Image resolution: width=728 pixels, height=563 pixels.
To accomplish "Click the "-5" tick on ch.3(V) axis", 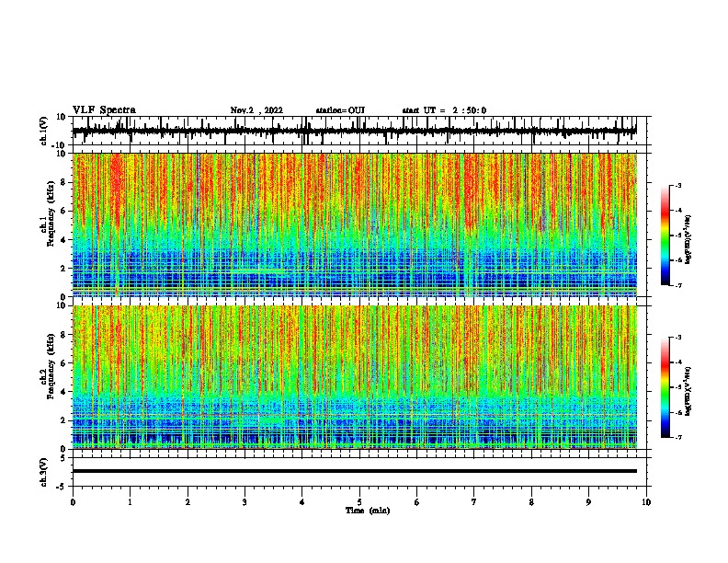I will [x=63, y=487].
